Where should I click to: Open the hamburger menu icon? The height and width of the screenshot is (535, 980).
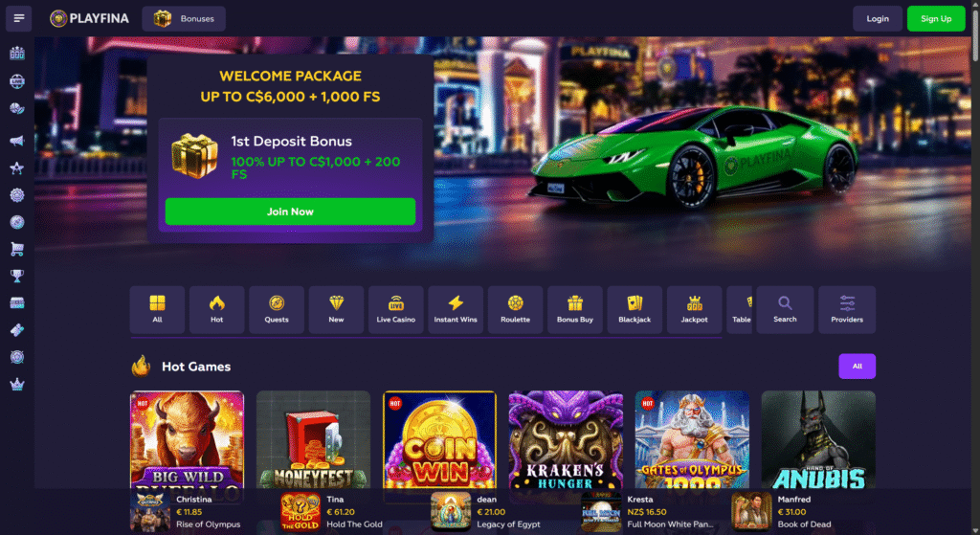click(x=19, y=18)
